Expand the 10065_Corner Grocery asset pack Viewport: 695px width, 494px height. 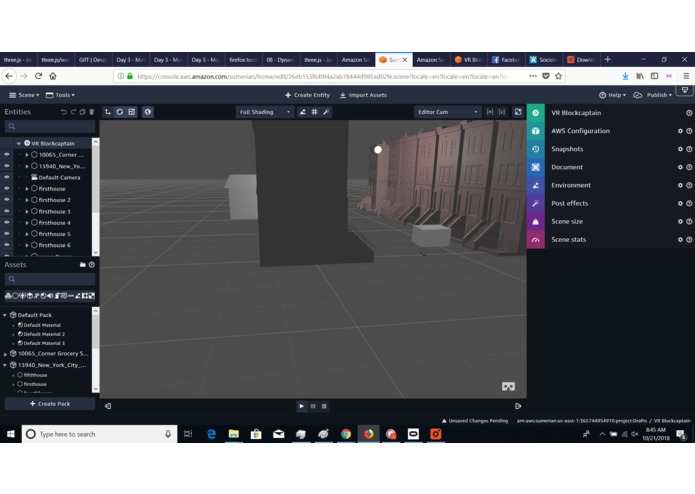coord(5,354)
